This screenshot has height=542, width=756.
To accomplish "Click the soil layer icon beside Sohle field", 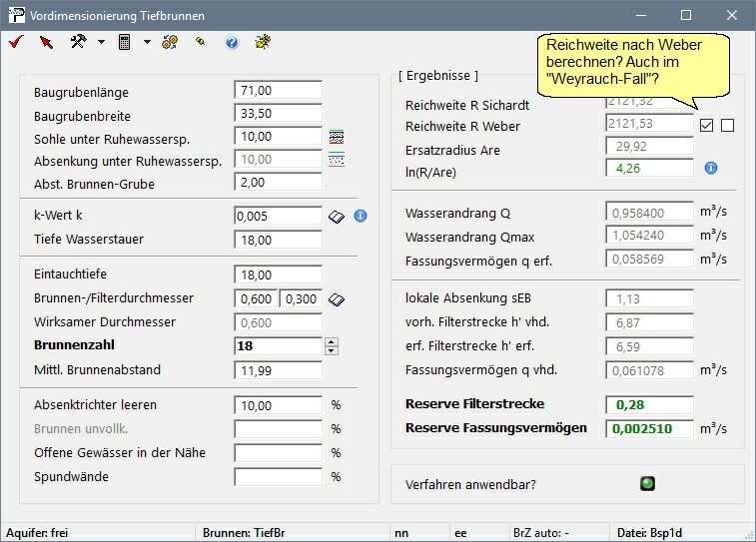I will click(x=337, y=137).
